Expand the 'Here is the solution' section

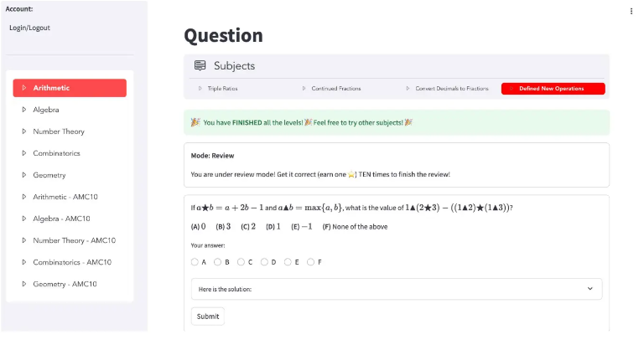(x=397, y=289)
